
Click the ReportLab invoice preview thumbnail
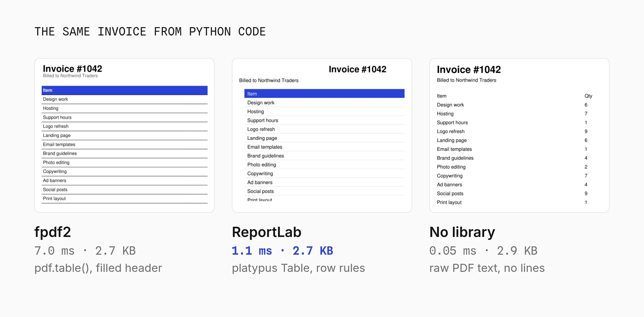pos(322,135)
